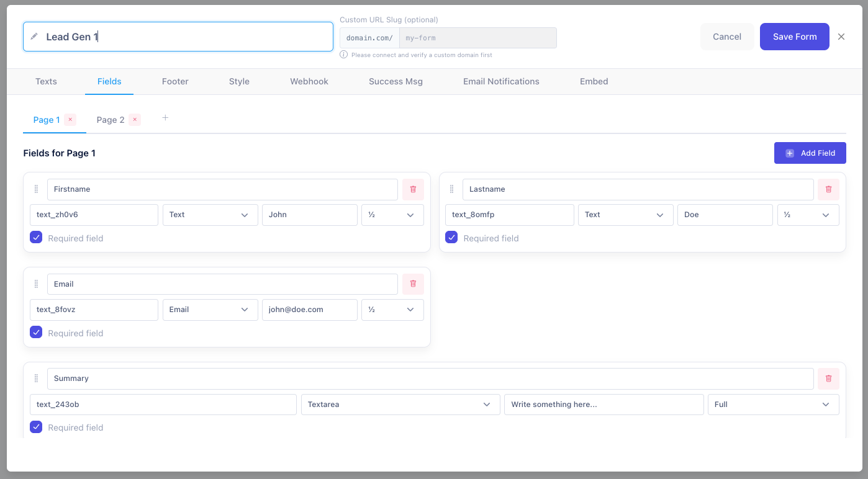Switch to the Webhook tab

pyautogui.click(x=309, y=81)
